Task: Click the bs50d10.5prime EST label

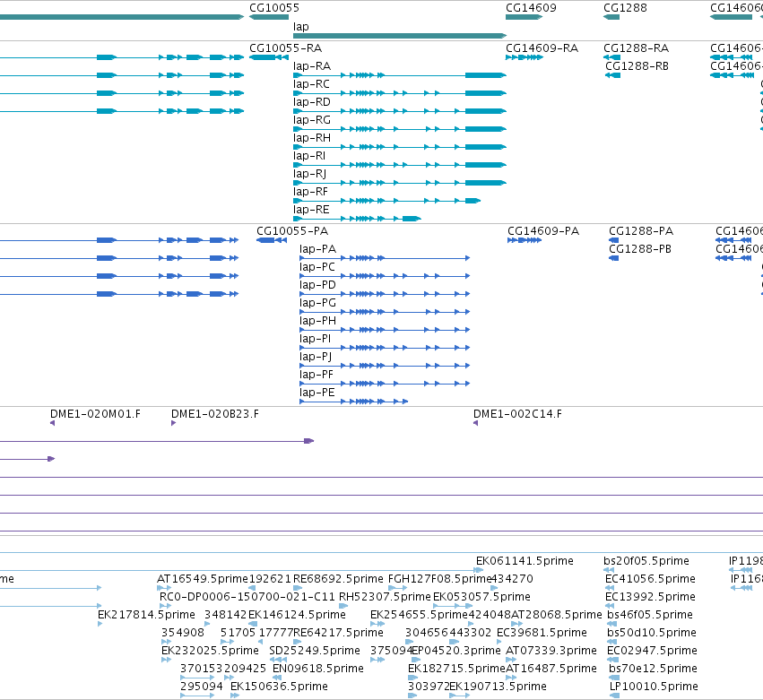Action: coord(652,633)
